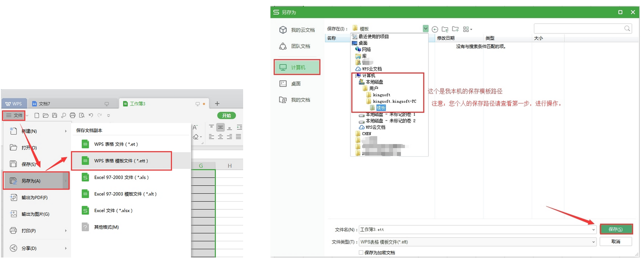Click the 取消 button
Viewport: 644px width, 262px height.
(616, 242)
